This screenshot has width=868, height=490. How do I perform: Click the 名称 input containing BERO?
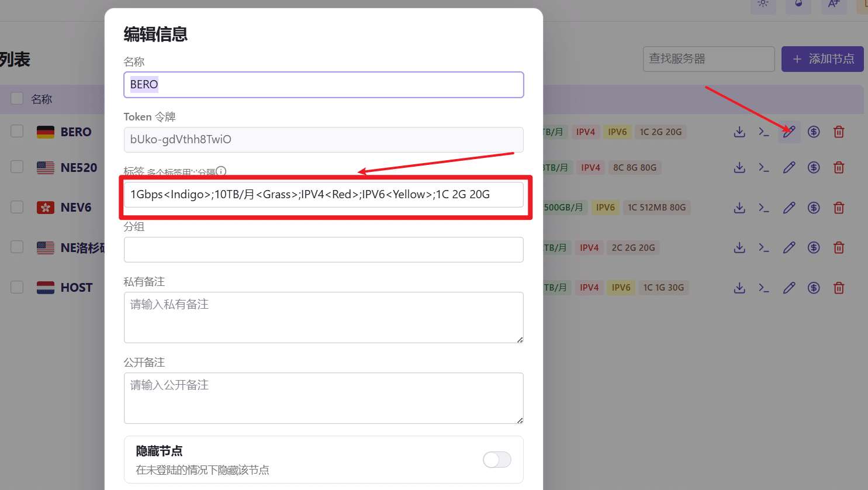tap(323, 85)
